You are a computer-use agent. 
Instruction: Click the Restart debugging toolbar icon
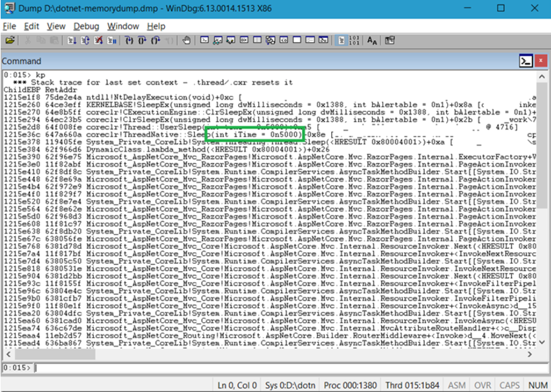click(85, 41)
